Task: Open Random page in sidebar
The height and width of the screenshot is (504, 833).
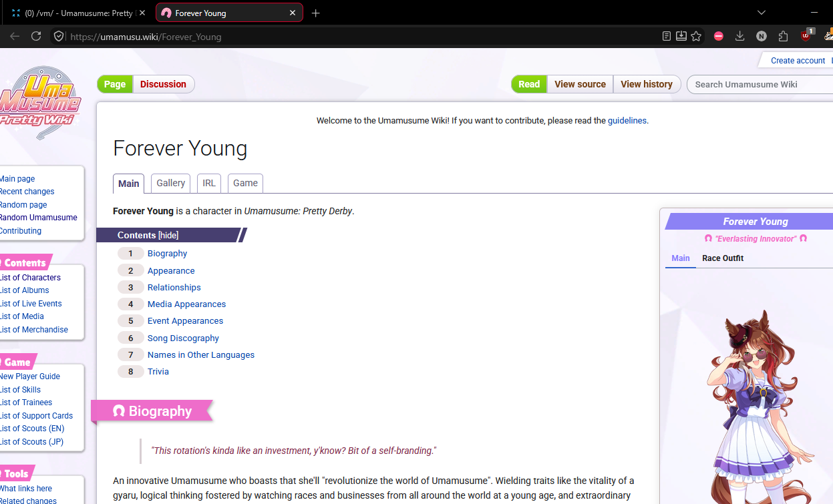Action: [23, 205]
